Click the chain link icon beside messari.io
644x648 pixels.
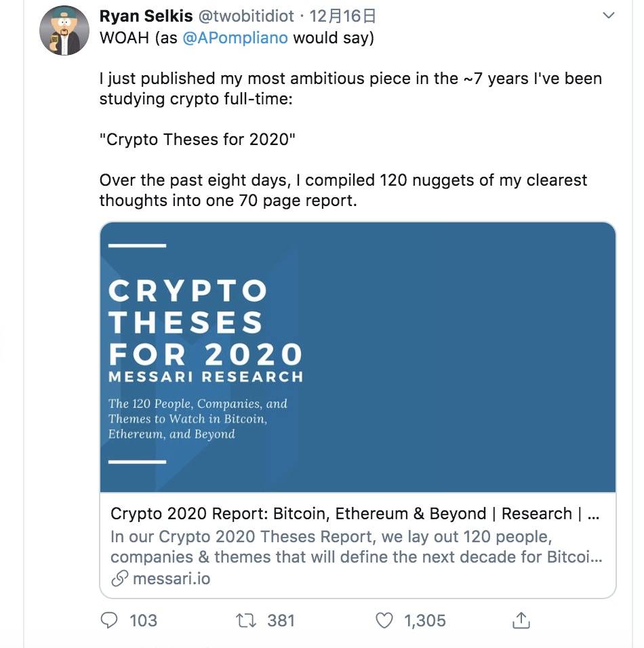coord(119,579)
